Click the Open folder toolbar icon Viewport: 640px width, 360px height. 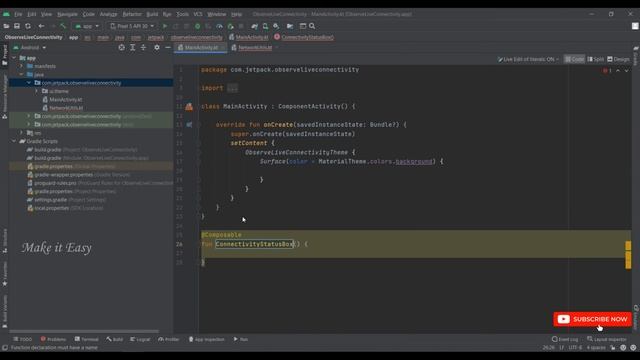pyautogui.click(x=6, y=26)
